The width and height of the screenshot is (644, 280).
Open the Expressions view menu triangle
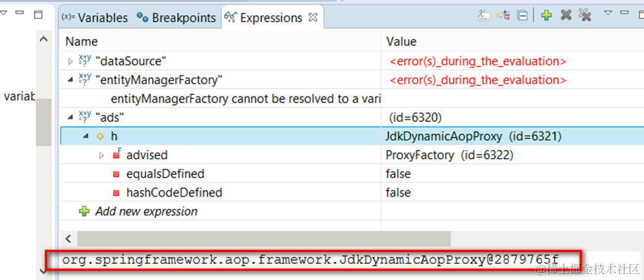pos(608,13)
